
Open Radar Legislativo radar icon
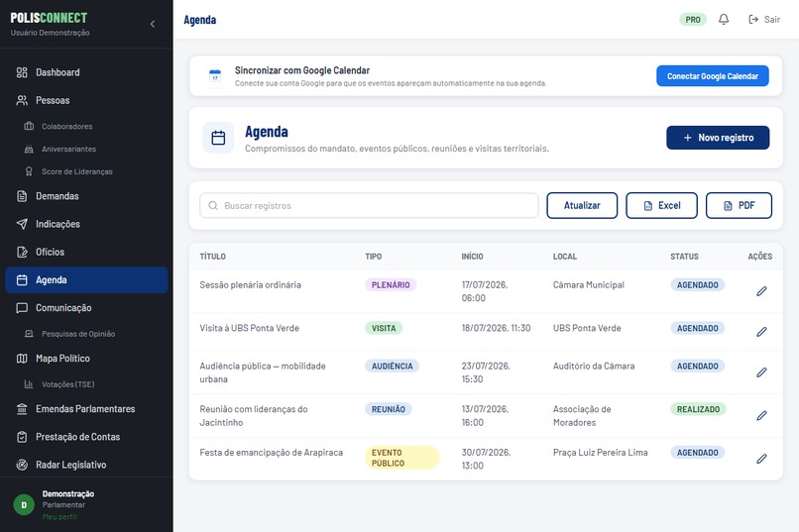click(x=22, y=465)
